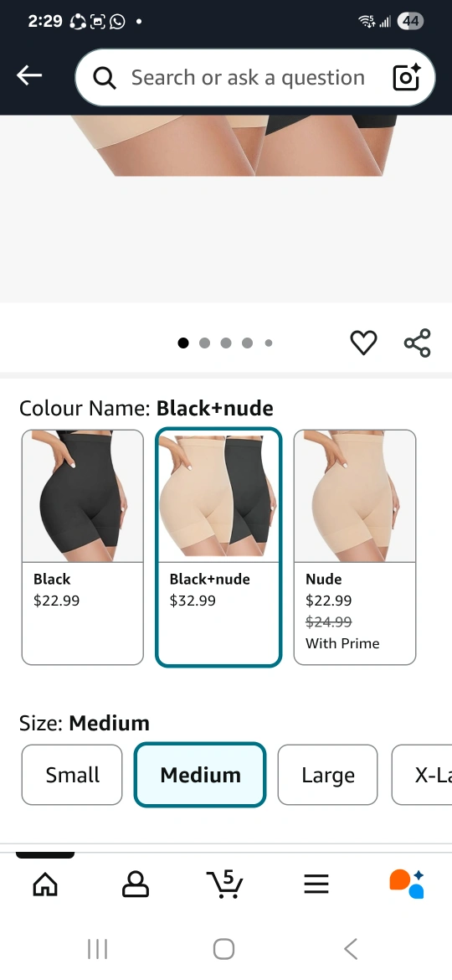Viewport: 452px width, 980px height.
Task: Choose Black colour swatch at $22.99
Action: tap(82, 547)
